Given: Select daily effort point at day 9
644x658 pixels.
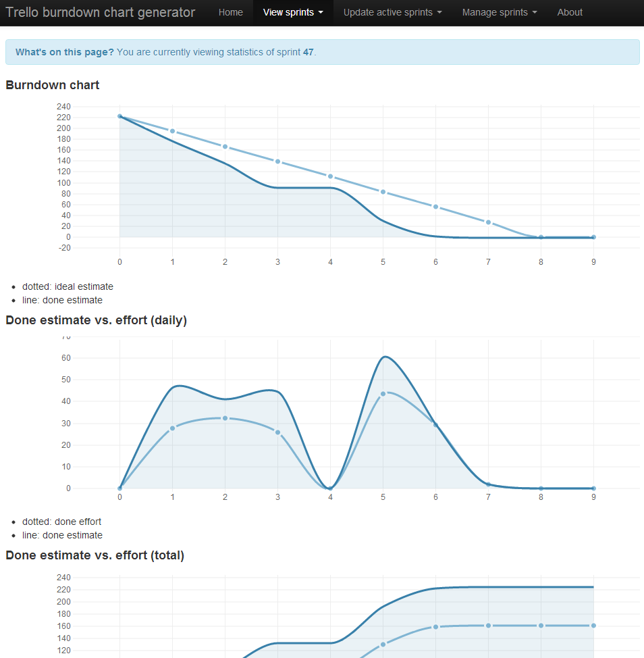Looking at the screenshot, I should coord(593,488).
